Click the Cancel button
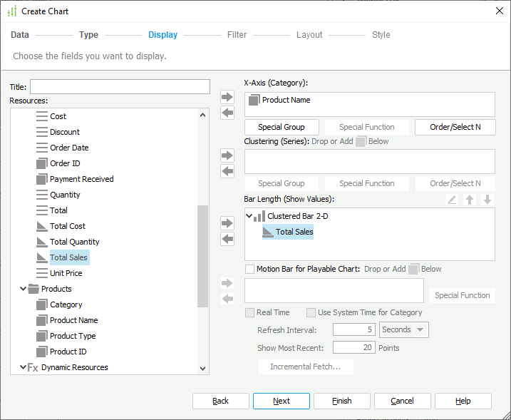 [403, 401]
